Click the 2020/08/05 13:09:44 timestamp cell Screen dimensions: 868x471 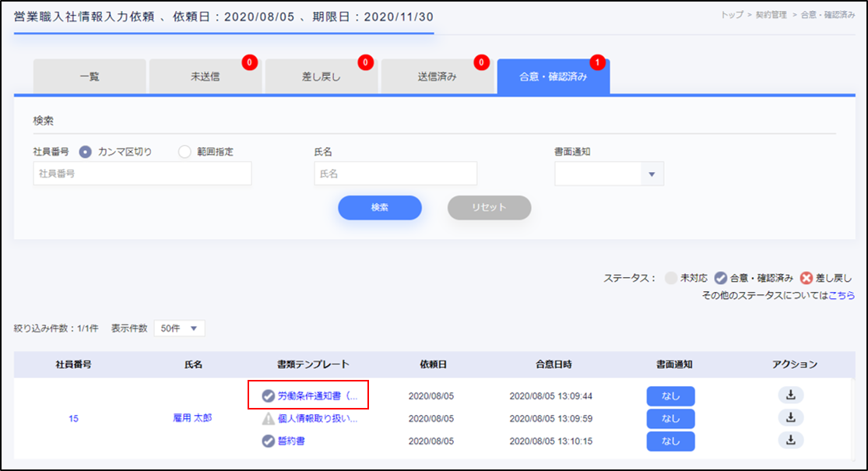coord(551,395)
